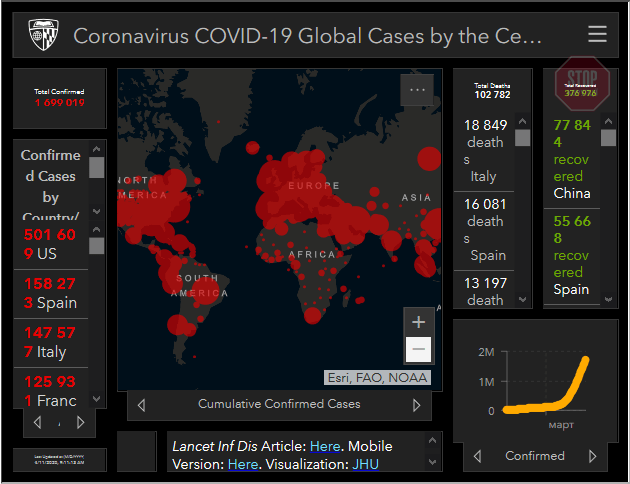Click the scrollbar thumb next to US row
Screen dimensions: 630x484
(96, 246)
